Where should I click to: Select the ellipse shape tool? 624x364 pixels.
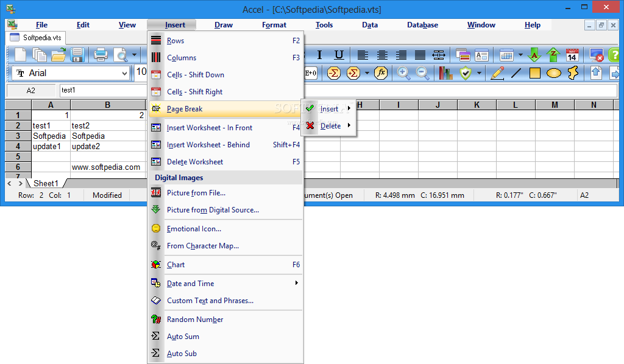pyautogui.click(x=554, y=73)
